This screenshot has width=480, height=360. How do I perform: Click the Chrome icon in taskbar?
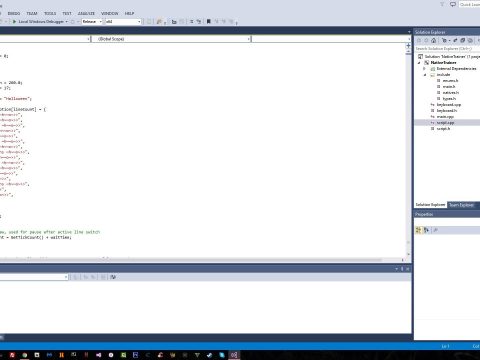[24, 355]
